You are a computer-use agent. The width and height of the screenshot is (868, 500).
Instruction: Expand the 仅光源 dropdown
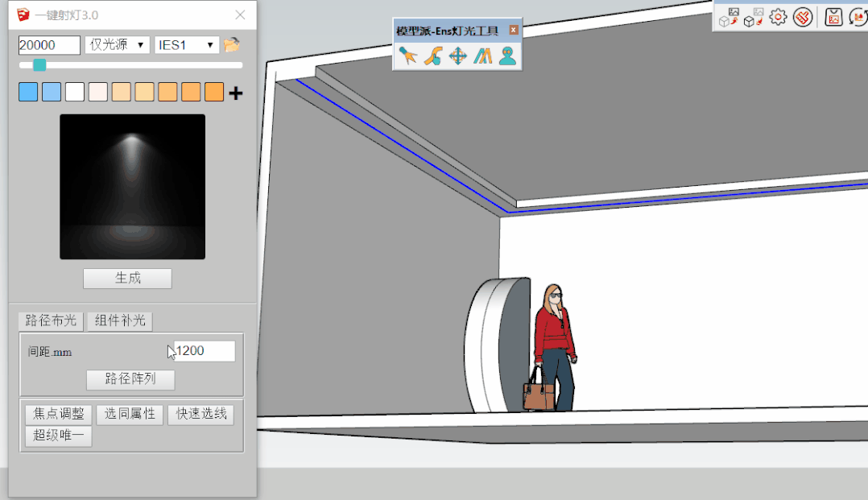tap(117, 45)
